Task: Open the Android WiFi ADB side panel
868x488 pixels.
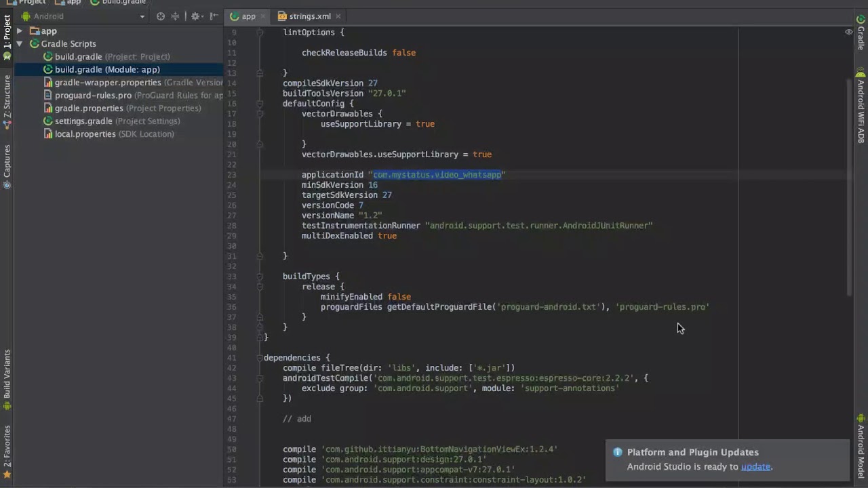Action: coord(861,106)
